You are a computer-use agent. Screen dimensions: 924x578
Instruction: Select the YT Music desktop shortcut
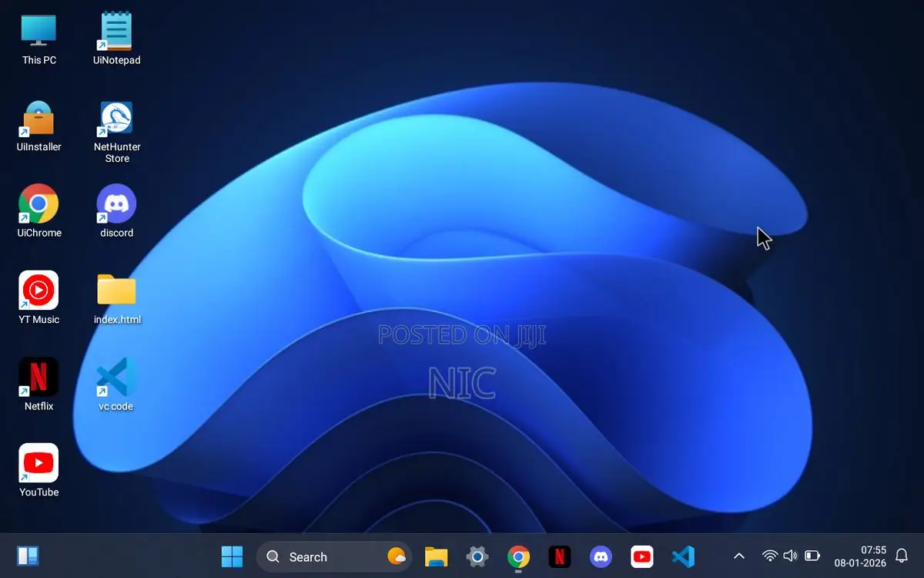[x=38, y=297]
